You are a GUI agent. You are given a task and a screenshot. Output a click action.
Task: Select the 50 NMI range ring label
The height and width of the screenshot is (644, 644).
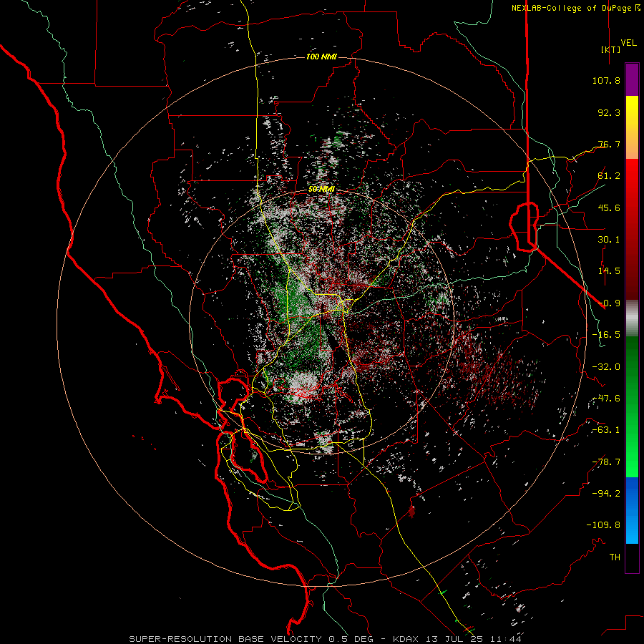pos(321,190)
